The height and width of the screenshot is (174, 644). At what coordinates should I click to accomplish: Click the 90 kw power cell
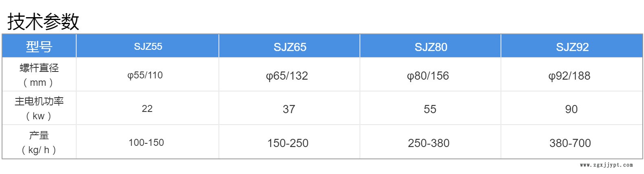(x=571, y=109)
